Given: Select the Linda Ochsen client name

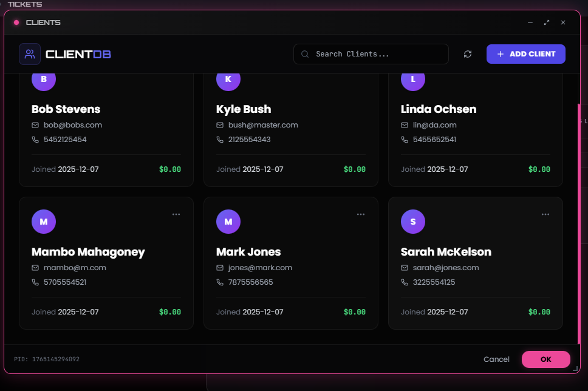Looking at the screenshot, I should tap(439, 109).
